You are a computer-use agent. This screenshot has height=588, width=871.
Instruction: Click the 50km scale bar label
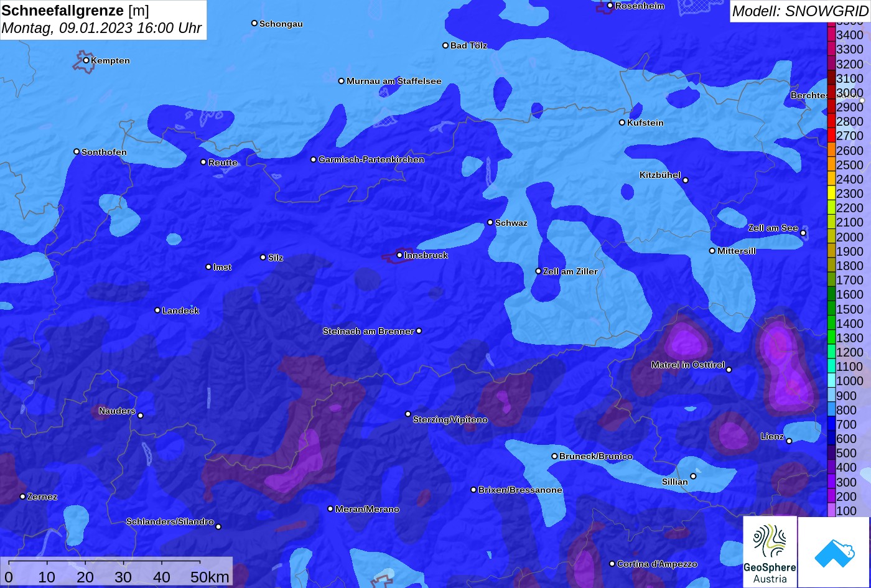coord(210,577)
